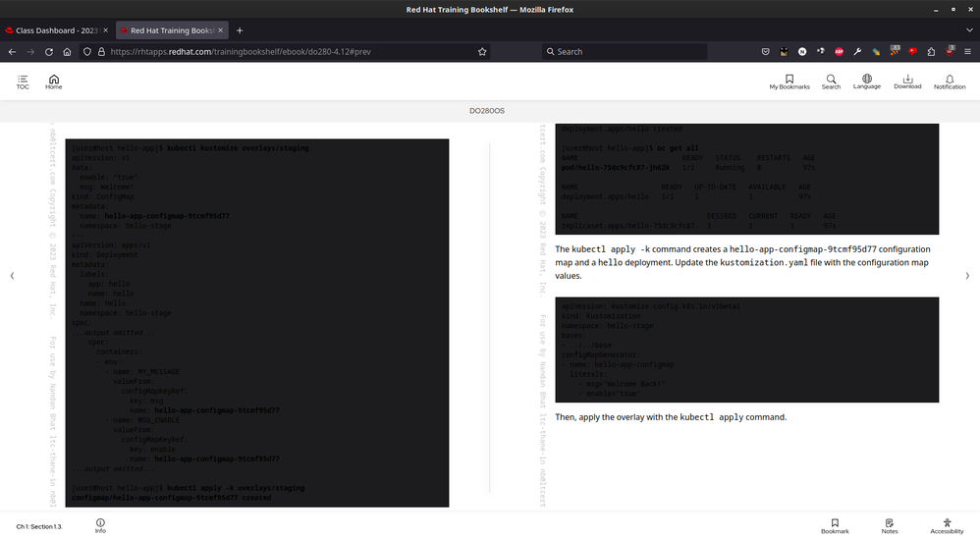The image size is (980, 539).
Task: Click the kustomization.yaml text in paragraph
Action: click(x=764, y=262)
